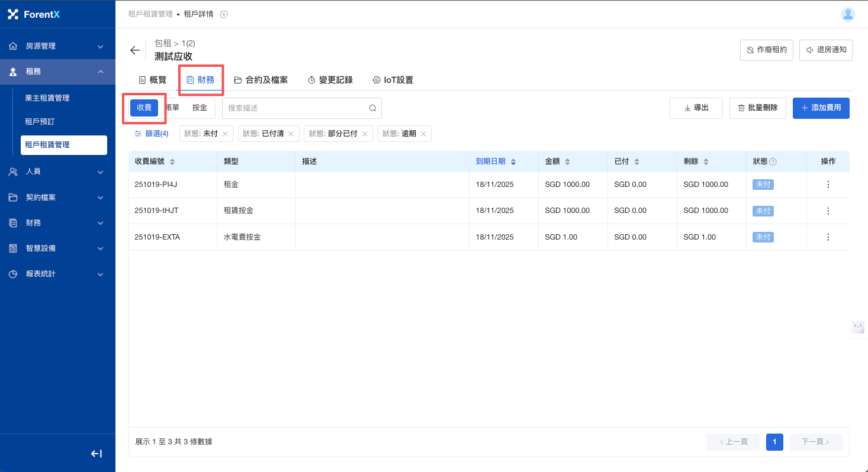The width and height of the screenshot is (868, 472).
Task: Remove the 狀態: 未付 filter tag
Action: [225, 134]
